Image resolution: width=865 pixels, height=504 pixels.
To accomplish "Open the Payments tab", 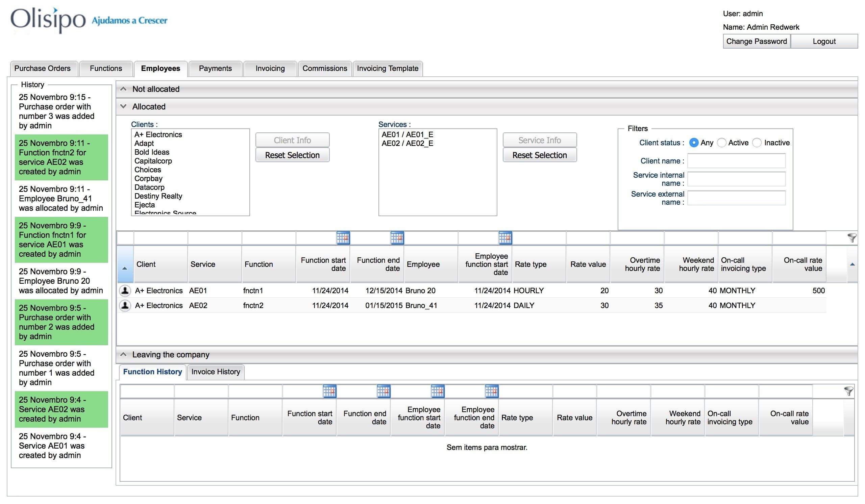I will (x=215, y=69).
